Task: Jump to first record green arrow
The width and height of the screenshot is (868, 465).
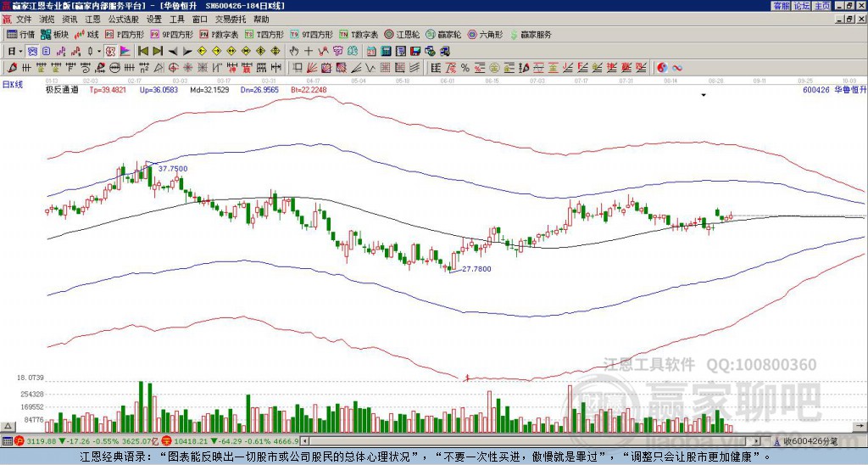Action: pos(142,52)
